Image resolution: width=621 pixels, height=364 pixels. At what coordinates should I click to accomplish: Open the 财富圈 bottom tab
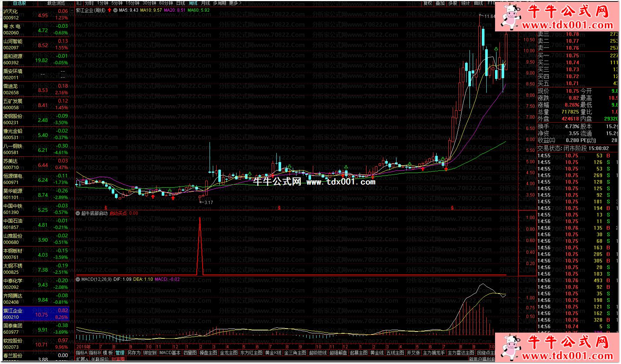[118, 359]
